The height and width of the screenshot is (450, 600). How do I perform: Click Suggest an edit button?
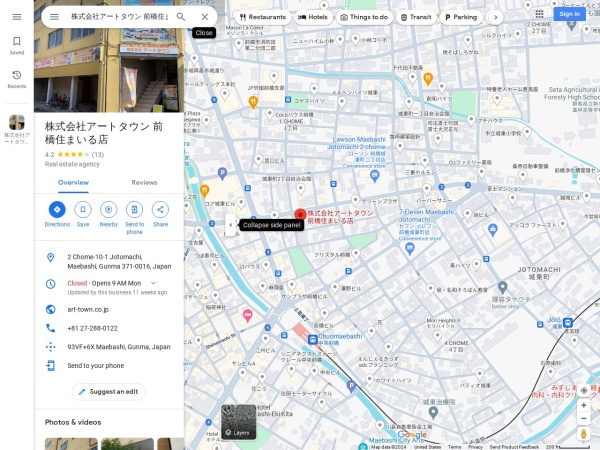click(x=109, y=392)
